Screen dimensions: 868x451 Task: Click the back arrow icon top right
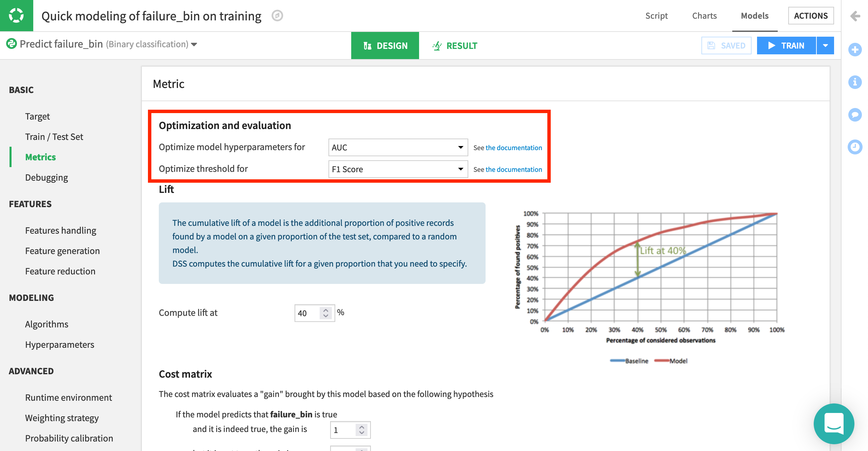pos(855,16)
